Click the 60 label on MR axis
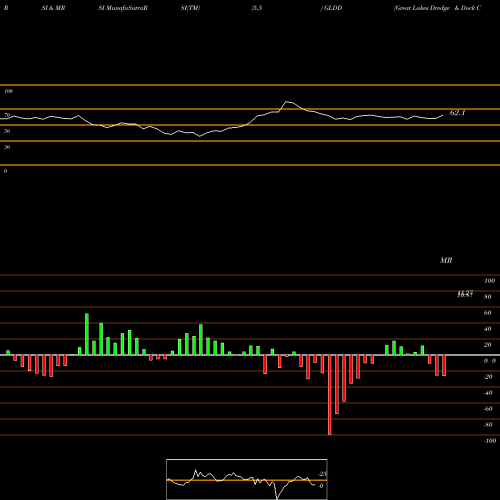Image resolution: width=500 pixels, height=500 pixels. tap(488, 313)
